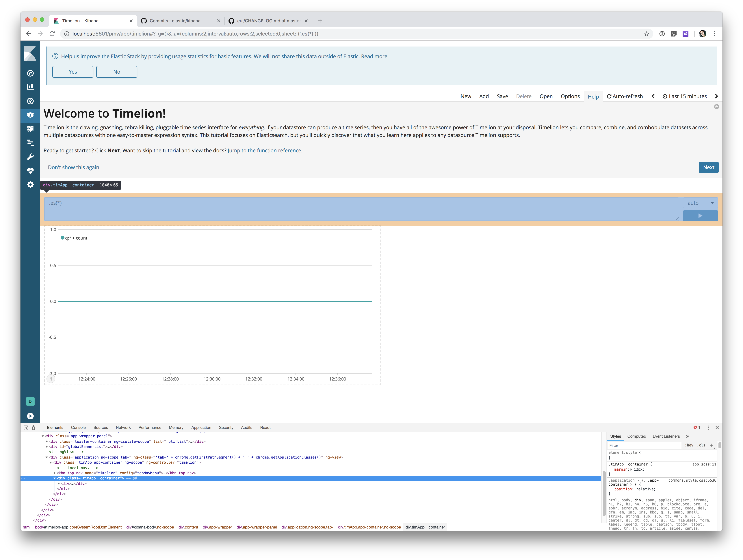
Task: Open Management via the gear icon
Action: [x=30, y=185]
